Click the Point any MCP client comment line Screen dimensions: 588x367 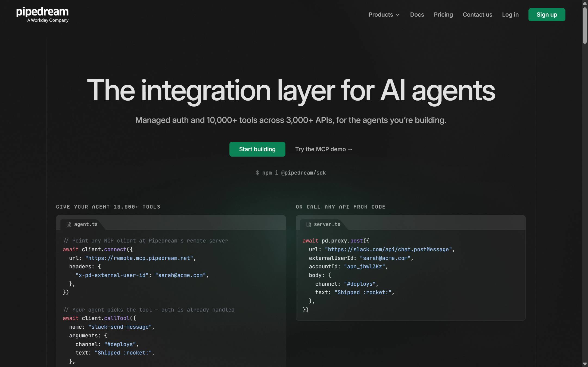(x=145, y=241)
